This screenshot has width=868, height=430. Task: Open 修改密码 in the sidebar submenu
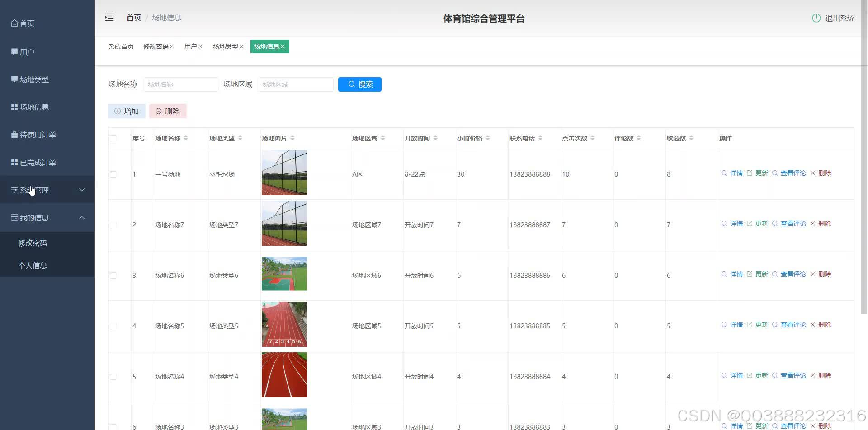coord(33,243)
